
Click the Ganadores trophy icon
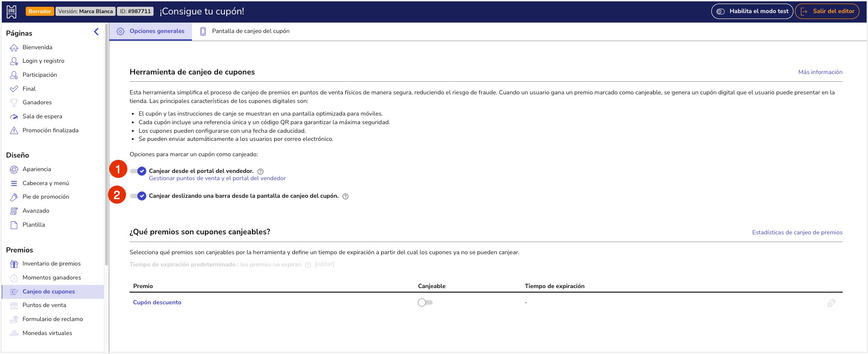click(x=14, y=102)
